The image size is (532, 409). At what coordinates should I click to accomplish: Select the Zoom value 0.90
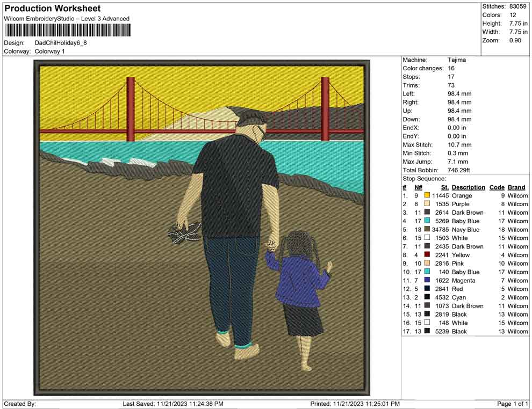point(515,41)
